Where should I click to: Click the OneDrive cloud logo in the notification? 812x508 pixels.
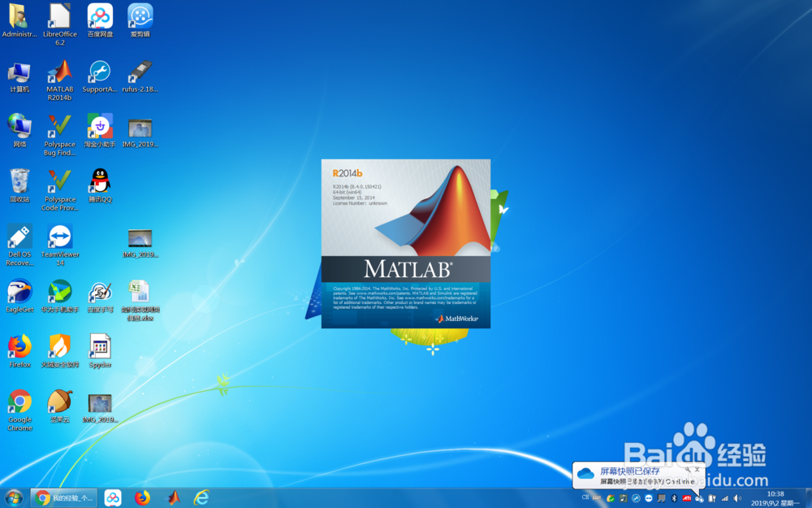click(x=585, y=474)
